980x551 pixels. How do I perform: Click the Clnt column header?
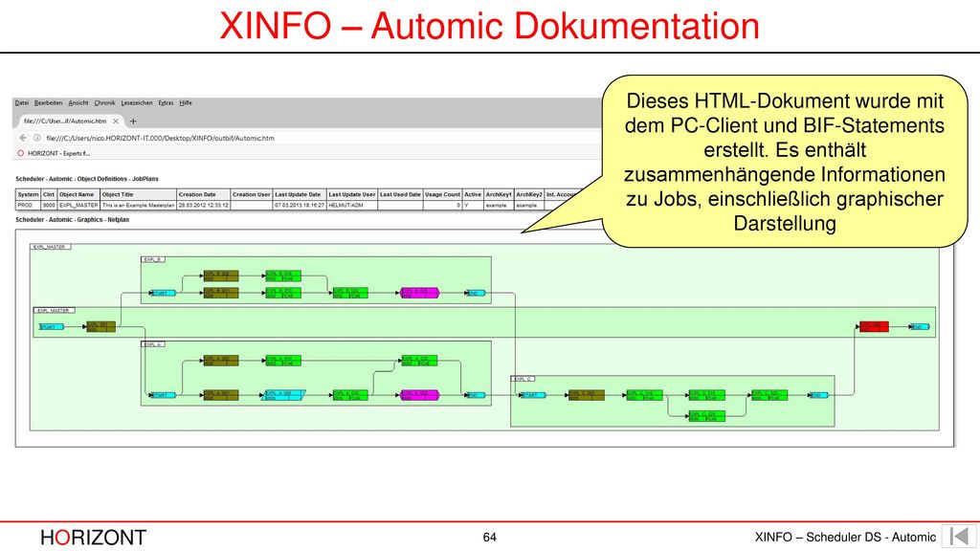click(49, 194)
